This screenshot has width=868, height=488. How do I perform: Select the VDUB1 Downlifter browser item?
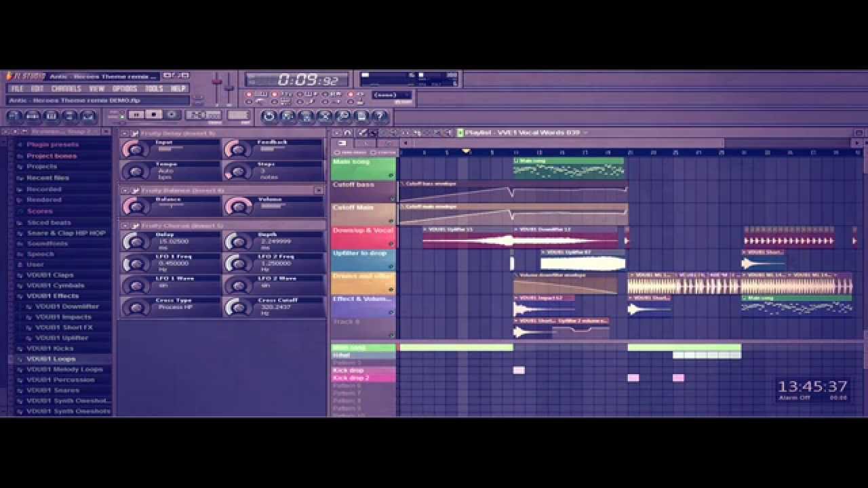pyautogui.click(x=67, y=306)
